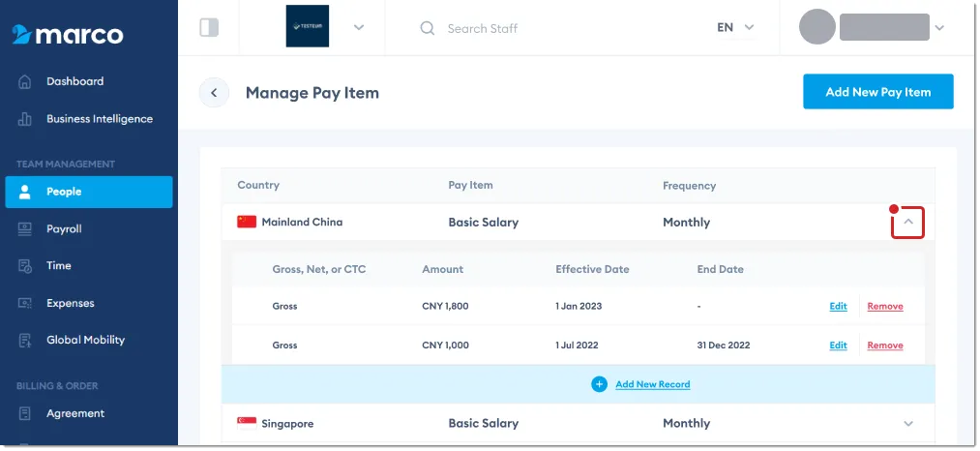
Task: Remove the CNY 1,800 record
Action: tap(885, 307)
